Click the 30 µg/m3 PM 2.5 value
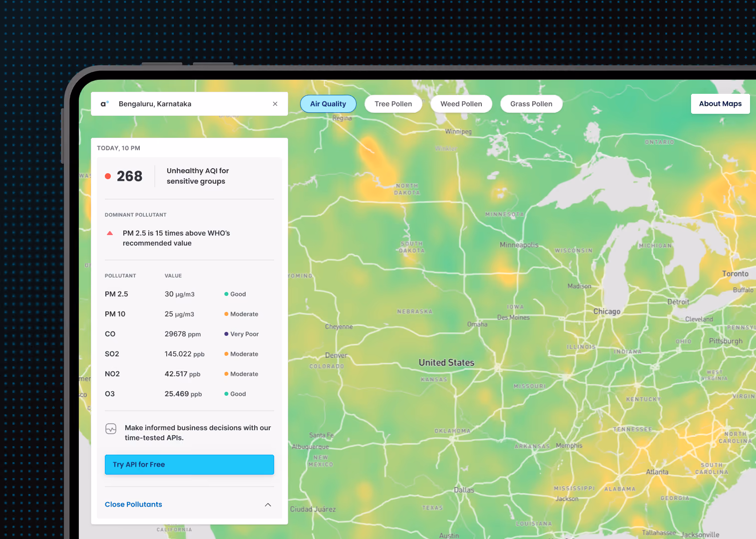 tap(180, 294)
